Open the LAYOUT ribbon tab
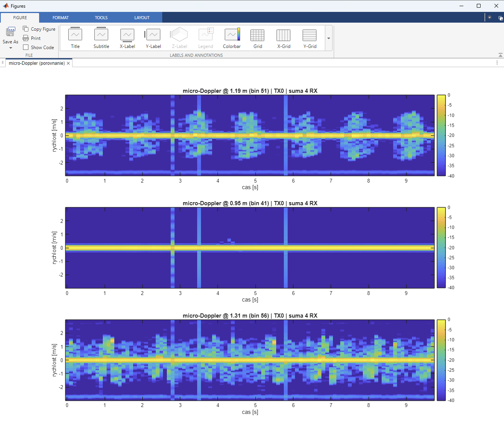Screen dimensions: 504x440 [142, 18]
